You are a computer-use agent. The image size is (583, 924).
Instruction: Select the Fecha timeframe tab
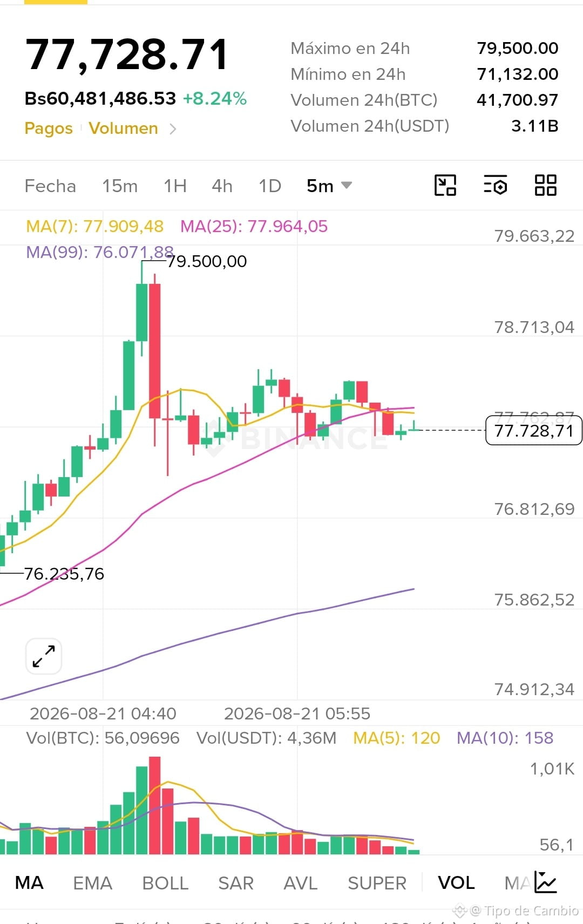[x=50, y=186]
